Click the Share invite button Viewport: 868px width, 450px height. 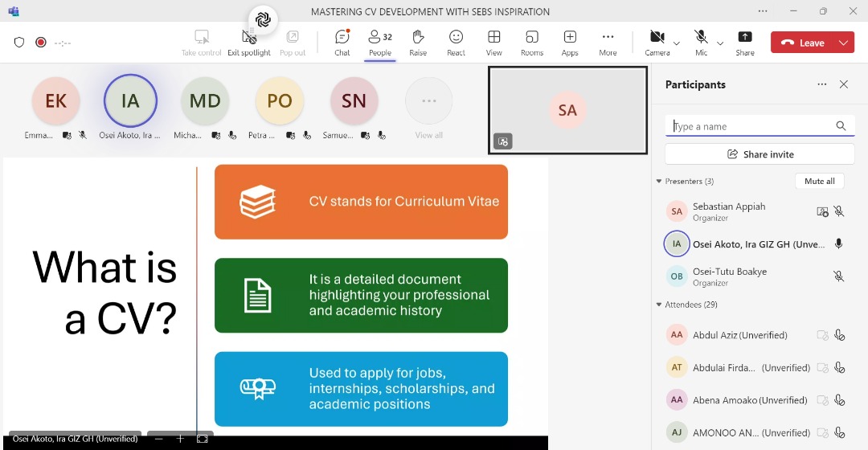click(x=759, y=154)
